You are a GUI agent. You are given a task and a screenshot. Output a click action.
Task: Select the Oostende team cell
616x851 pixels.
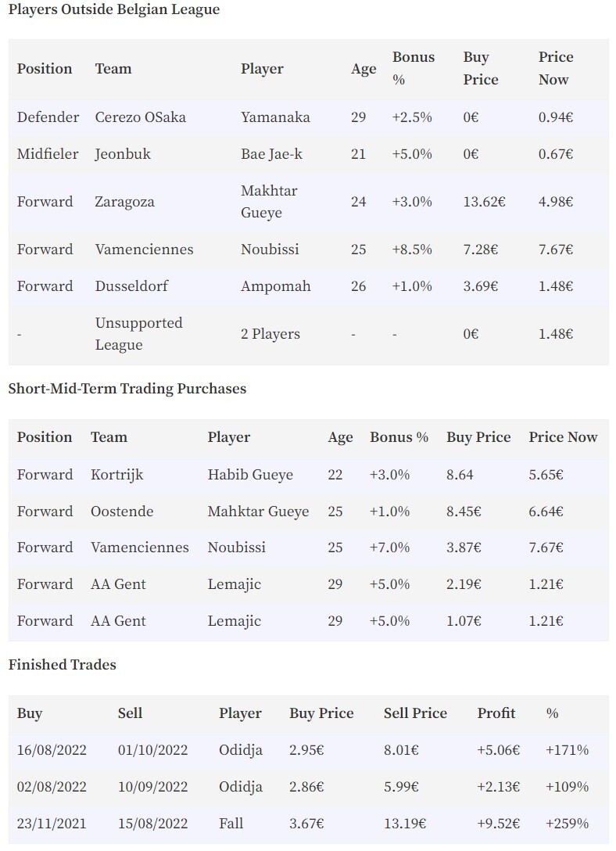(x=122, y=512)
